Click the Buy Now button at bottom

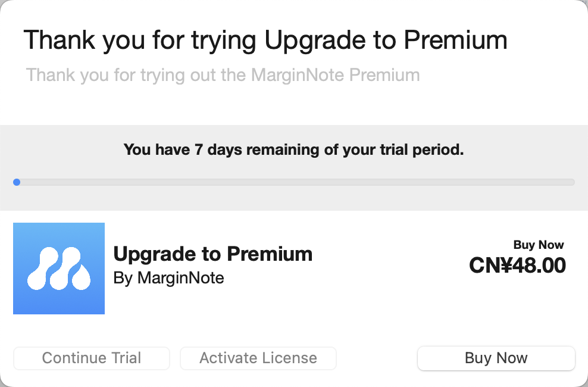[x=496, y=358]
